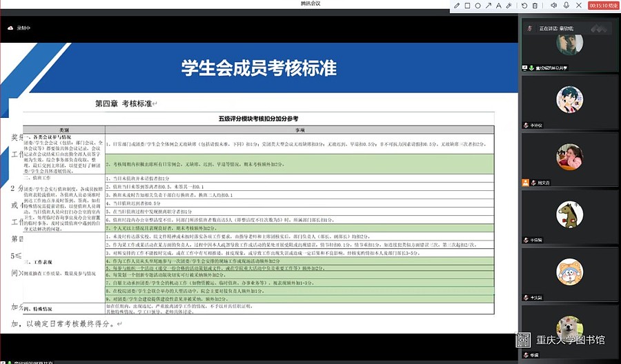
Task: Click category 三、工作表现
Action: 38,262
